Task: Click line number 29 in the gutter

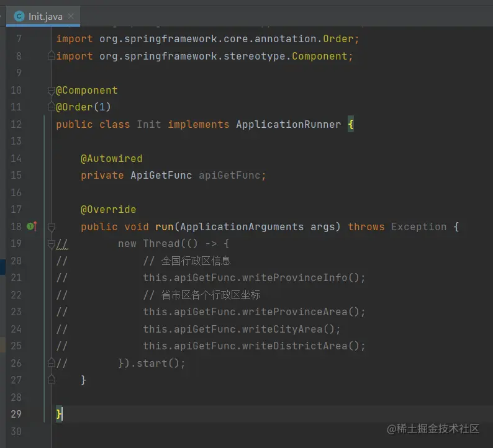Action: point(16,414)
